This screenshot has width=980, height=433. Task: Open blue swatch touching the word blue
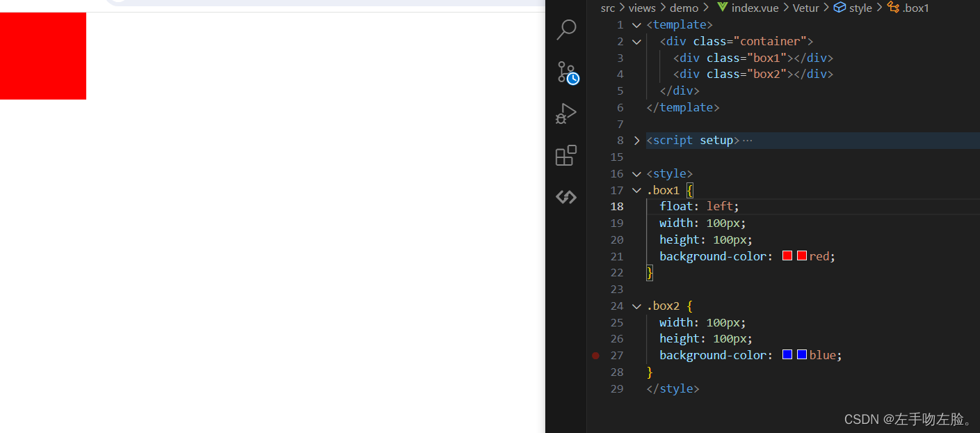(x=801, y=355)
